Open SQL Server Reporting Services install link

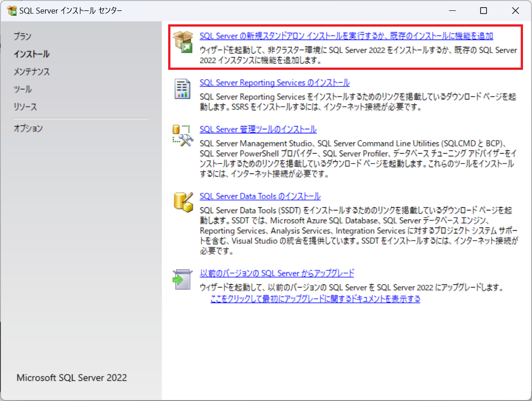(x=275, y=82)
